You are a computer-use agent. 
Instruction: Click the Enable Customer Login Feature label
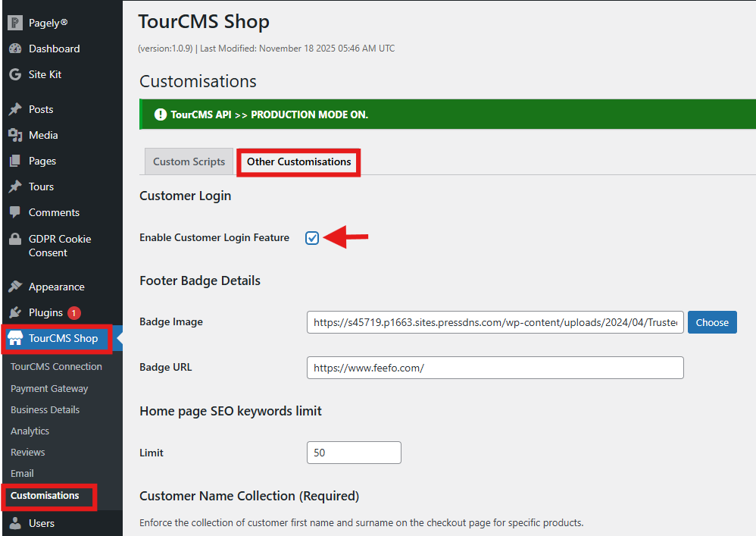[214, 237]
